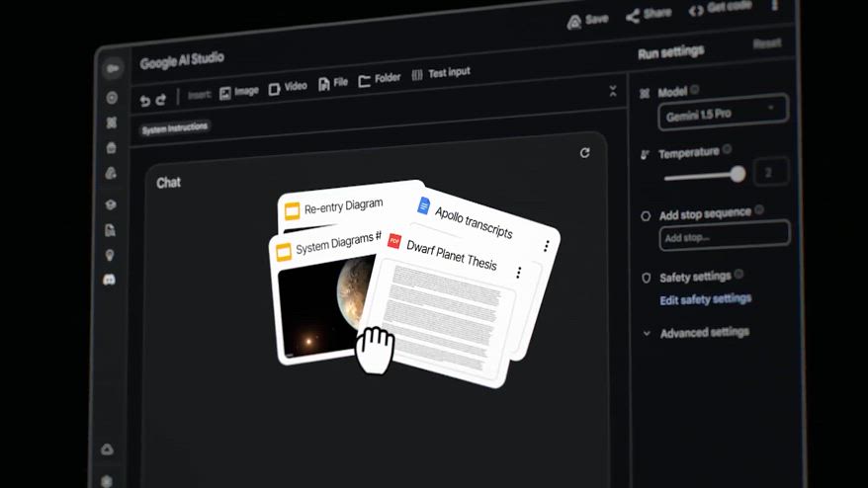
Task: Click the undo arrow in the toolbar
Action: (145, 101)
